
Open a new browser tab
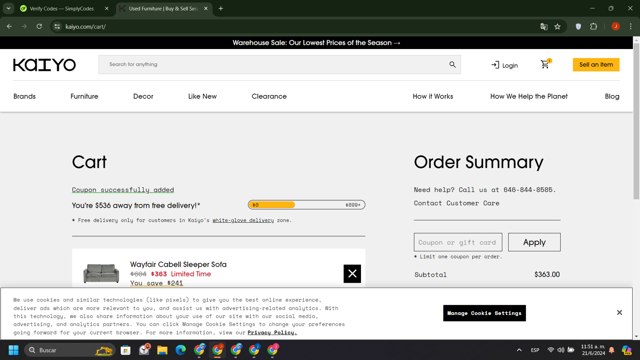(x=221, y=9)
